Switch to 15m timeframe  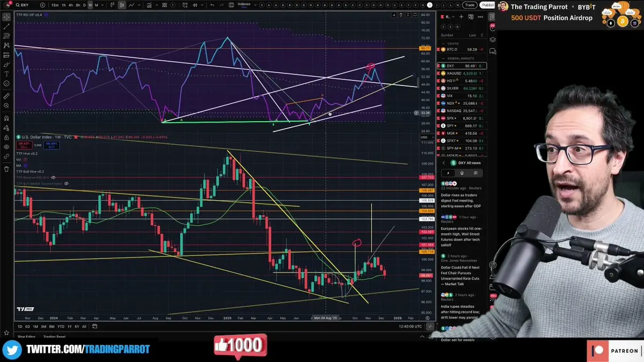(x=55, y=5)
